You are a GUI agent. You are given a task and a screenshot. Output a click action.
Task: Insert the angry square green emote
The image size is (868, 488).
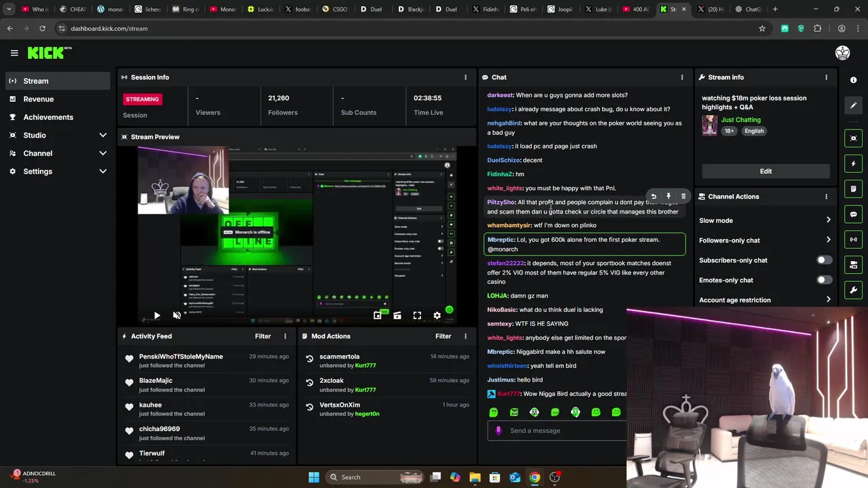point(514,412)
